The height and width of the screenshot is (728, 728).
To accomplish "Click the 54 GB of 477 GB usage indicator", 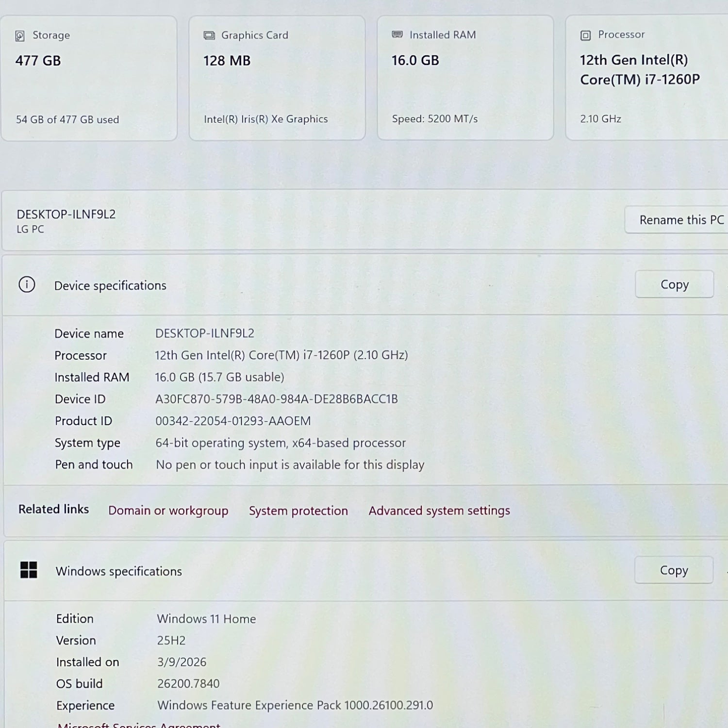I will 67,119.
